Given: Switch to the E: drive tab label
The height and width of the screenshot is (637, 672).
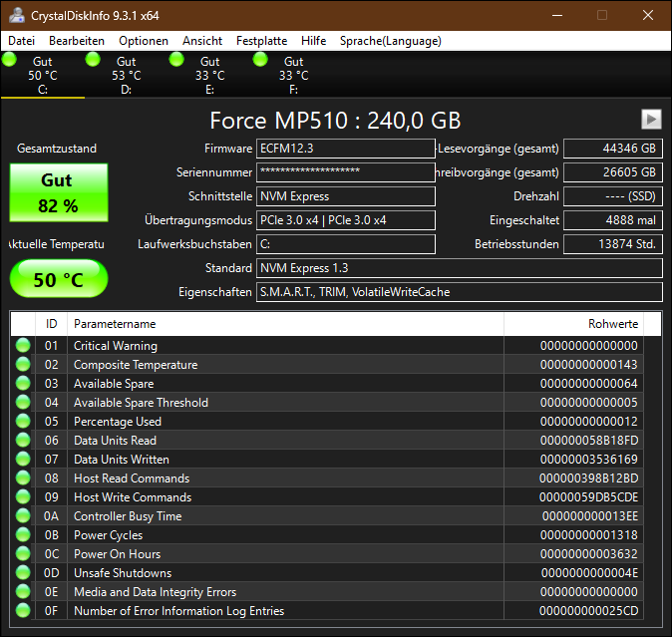Looking at the screenshot, I should pos(209,90).
